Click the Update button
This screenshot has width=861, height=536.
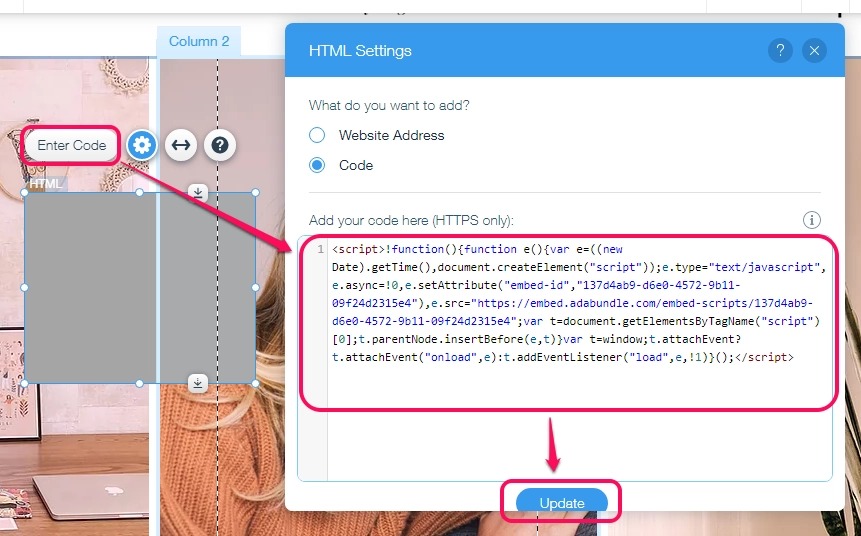tap(562, 502)
